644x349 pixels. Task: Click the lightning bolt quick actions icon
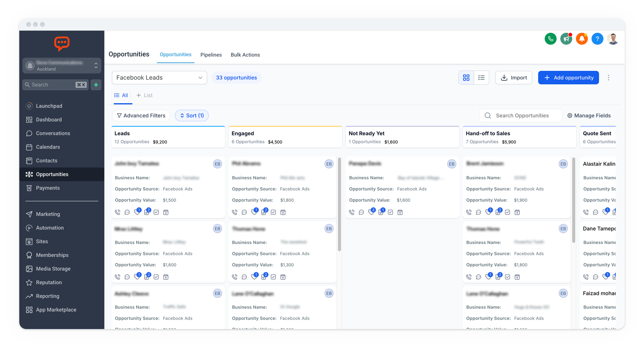(x=96, y=85)
